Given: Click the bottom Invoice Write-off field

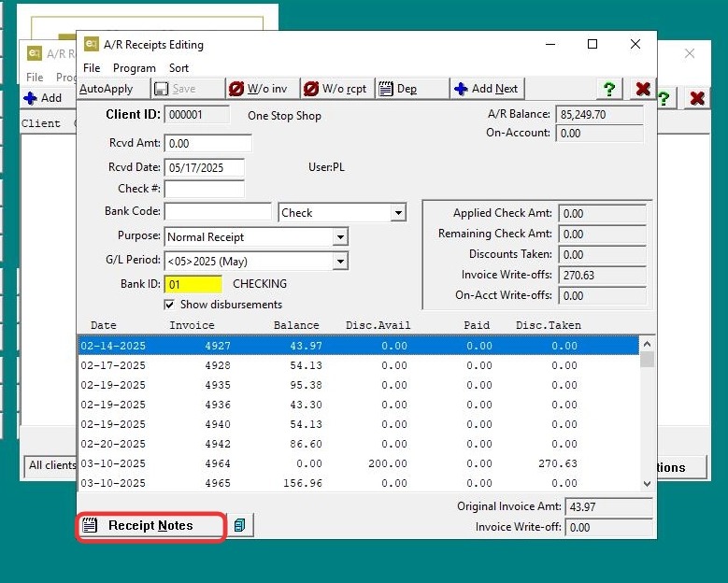Looking at the screenshot, I should pyautogui.click(x=608, y=527).
